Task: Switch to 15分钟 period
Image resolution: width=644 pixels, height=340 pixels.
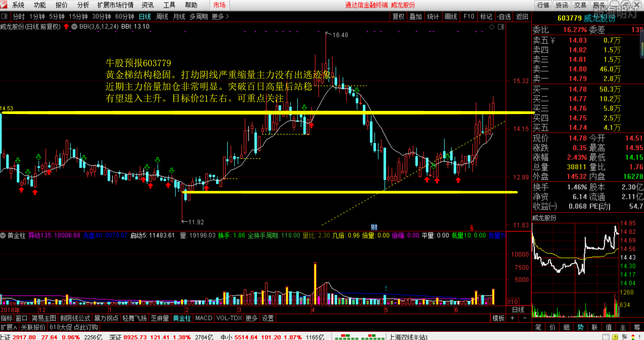Action: pos(78,16)
